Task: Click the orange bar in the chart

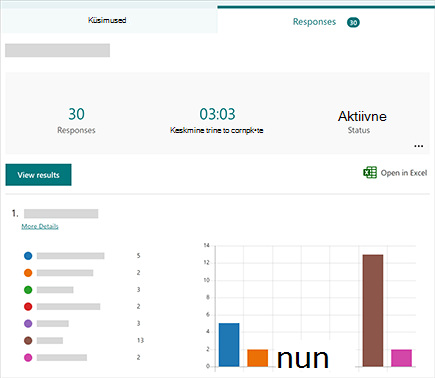Action: click(258, 358)
